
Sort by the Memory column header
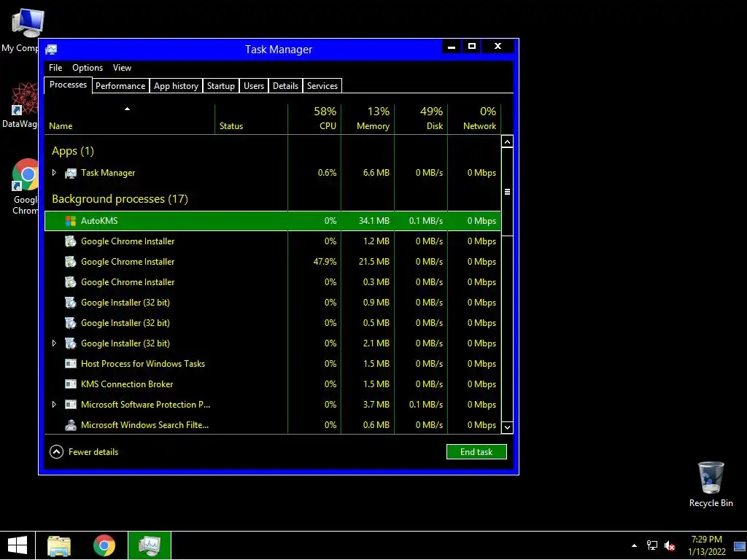tap(368, 119)
